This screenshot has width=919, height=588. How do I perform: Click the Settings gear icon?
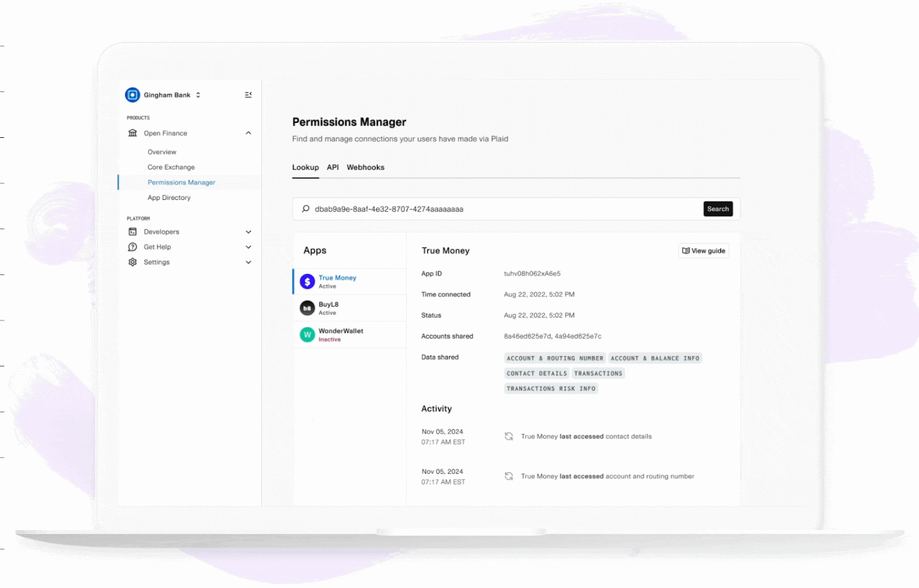(x=133, y=262)
